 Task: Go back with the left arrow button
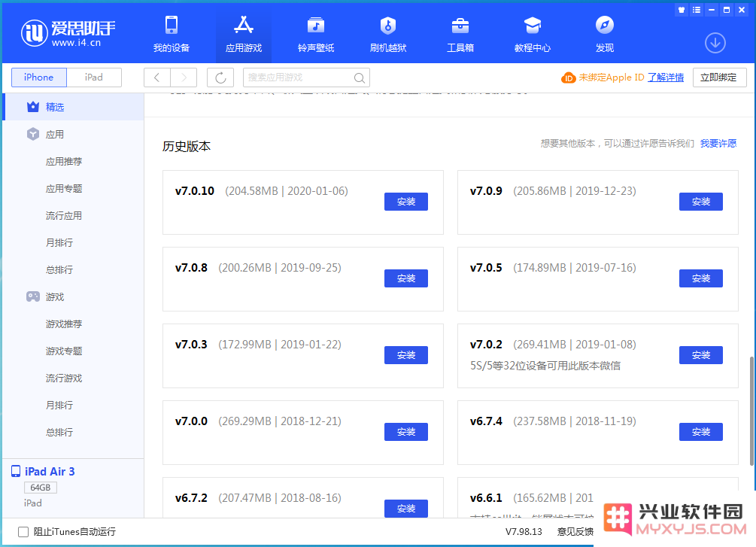(x=156, y=77)
